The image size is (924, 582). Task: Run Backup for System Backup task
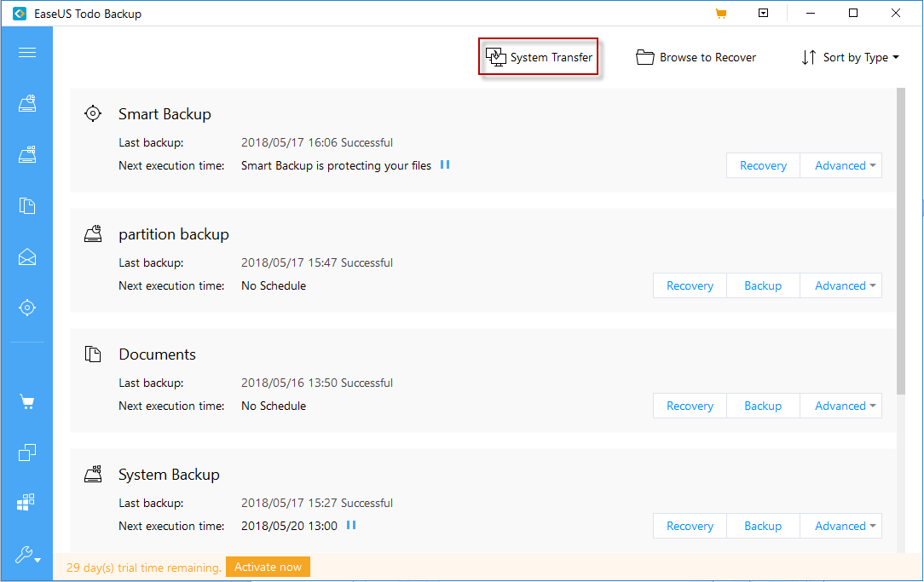(x=763, y=526)
